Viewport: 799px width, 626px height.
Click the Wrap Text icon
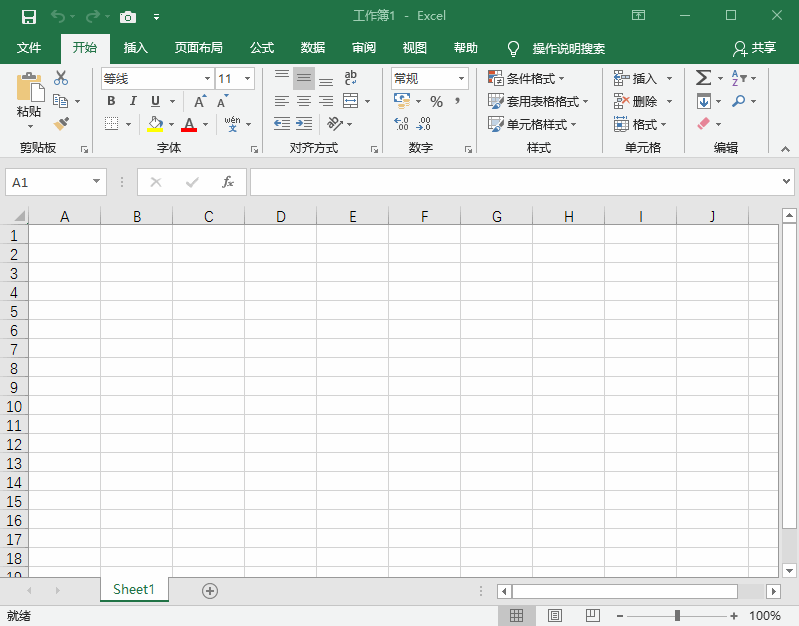351,78
